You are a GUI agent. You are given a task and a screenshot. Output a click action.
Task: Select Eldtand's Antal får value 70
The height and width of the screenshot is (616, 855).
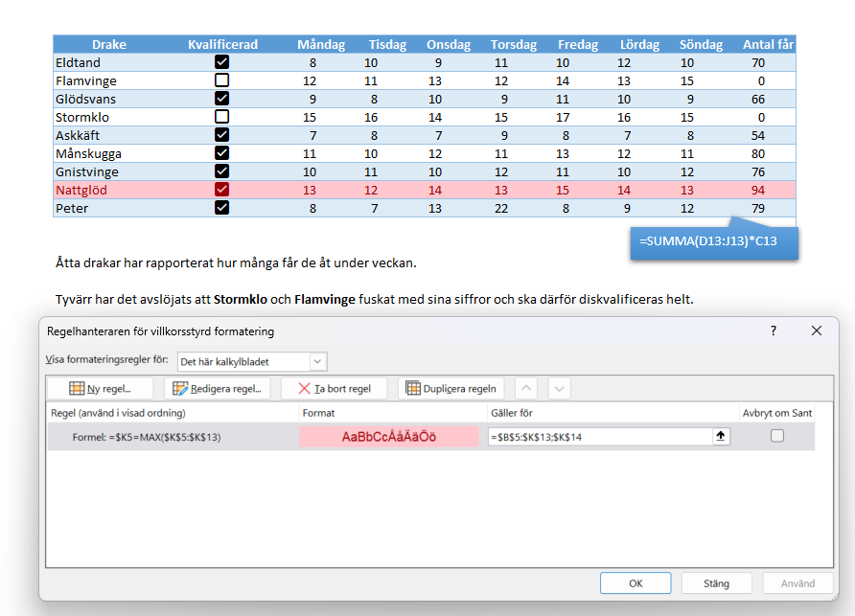(758, 62)
